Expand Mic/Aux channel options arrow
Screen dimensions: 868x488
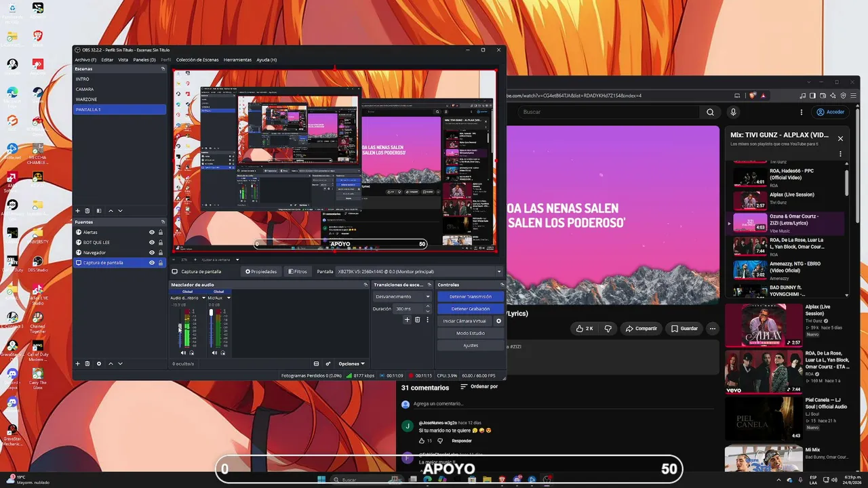[229, 298]
